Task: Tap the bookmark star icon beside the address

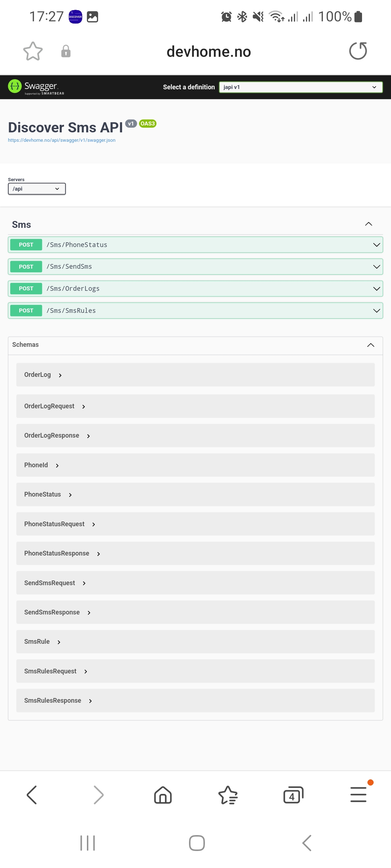Action: 33,51
